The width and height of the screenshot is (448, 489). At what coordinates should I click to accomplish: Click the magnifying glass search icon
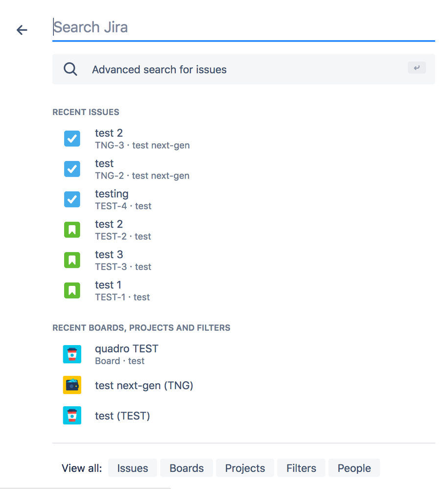coord(70,69)
